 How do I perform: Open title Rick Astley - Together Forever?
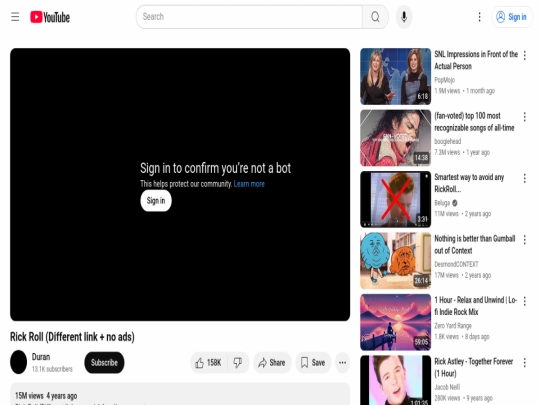pyautogui.click(x=474, y=367)
